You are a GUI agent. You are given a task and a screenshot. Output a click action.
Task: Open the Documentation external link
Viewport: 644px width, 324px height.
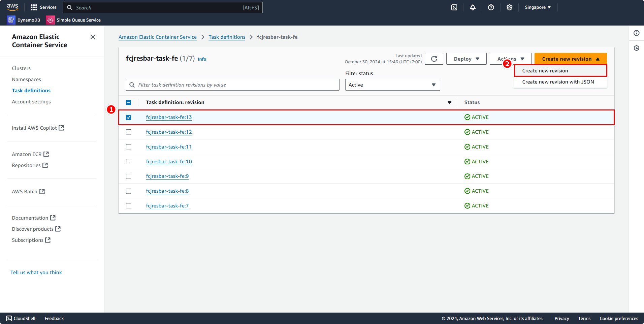point(34,218)
